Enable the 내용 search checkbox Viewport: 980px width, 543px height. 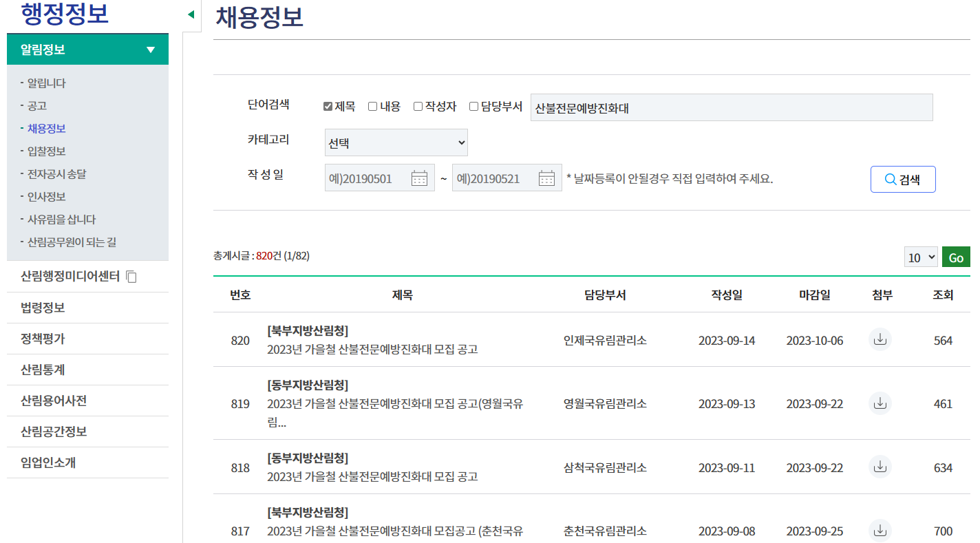click(372, 105)
